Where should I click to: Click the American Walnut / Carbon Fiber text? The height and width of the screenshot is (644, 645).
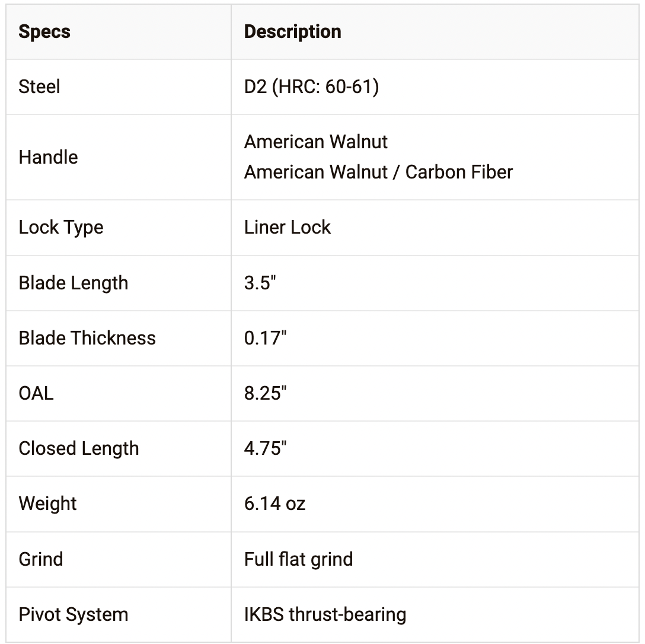click(378, 172)
